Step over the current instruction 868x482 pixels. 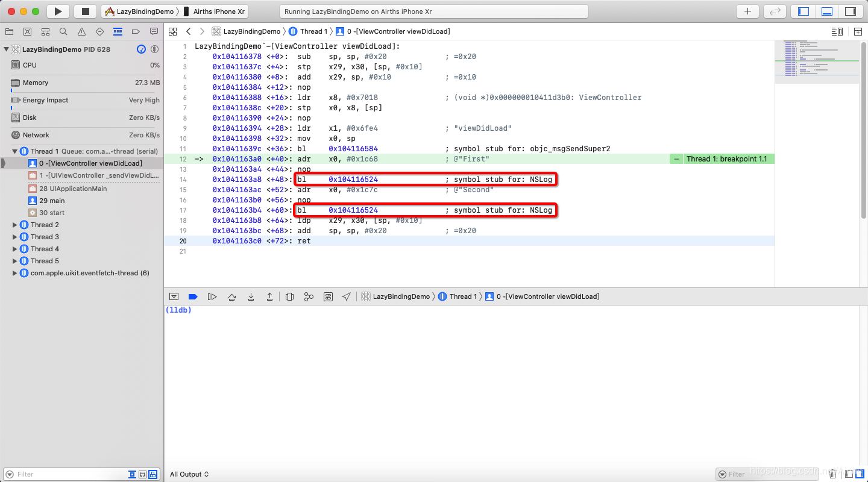coord(231,296)
